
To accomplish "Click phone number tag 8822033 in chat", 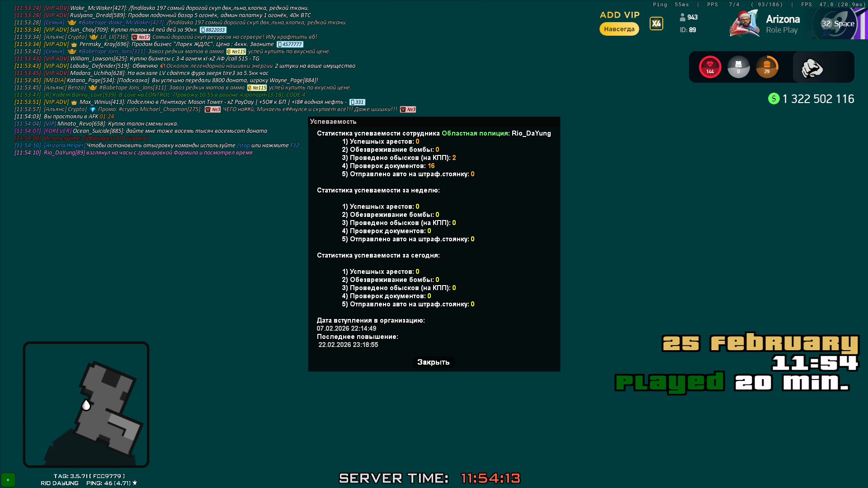I will [213, 30].
